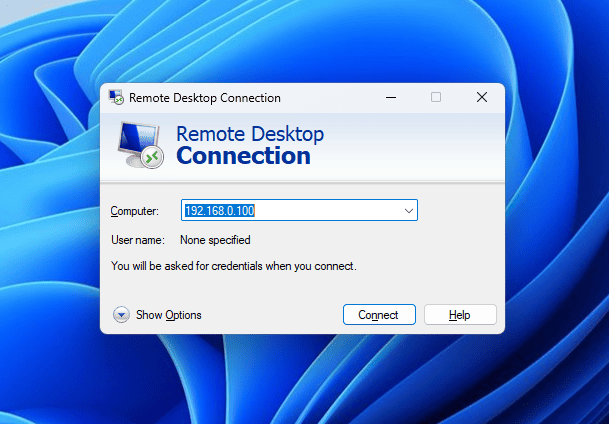The width and height of the screenshot is (609, 424).
Task: Click the 'Show Options' label
Action: click(169, 315)
